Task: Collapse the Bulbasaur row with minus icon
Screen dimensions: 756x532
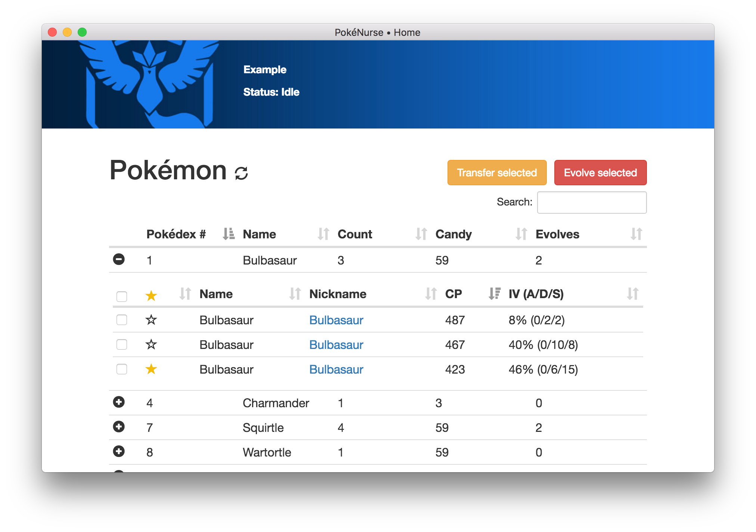Action: click(119, 259)
